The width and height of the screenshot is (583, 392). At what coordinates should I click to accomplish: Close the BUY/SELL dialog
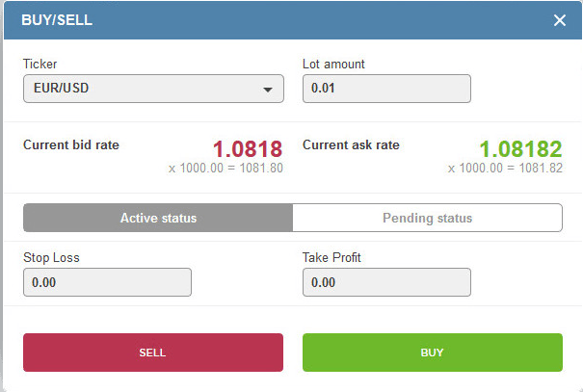point(560,20)
